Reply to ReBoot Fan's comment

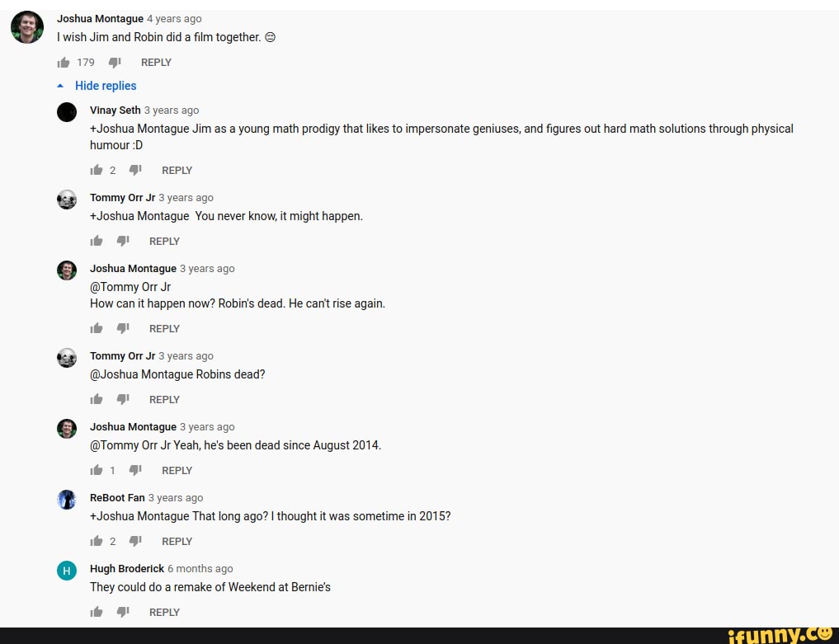(x=177, y=541)
